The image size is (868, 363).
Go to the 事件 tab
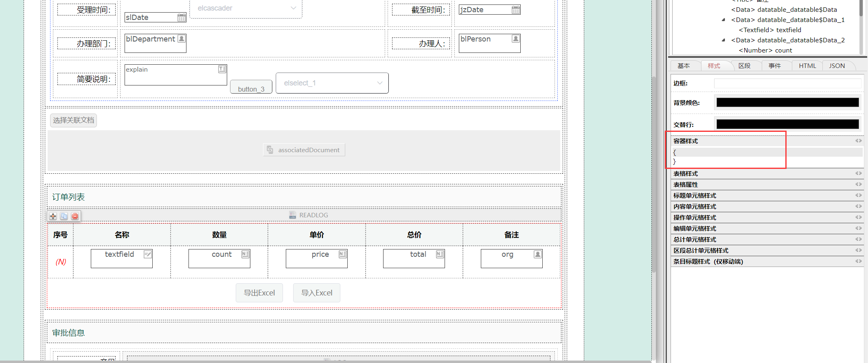click(775, 66)
